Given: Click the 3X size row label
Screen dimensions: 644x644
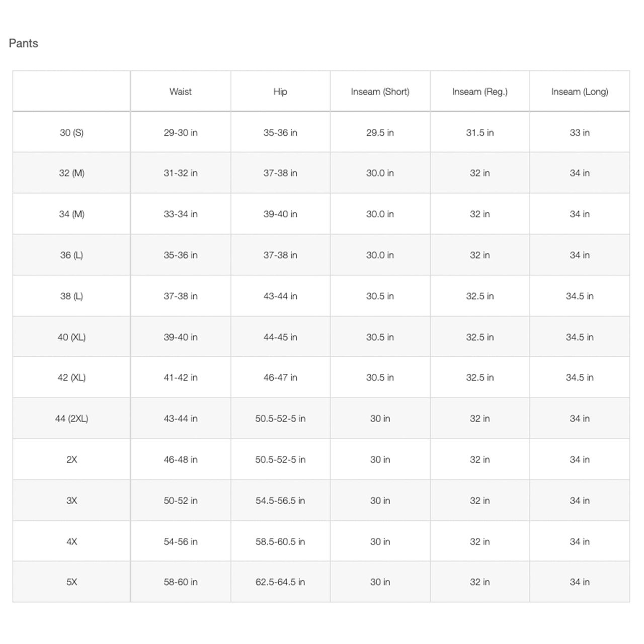Looking at the screenshot, I should (x=71, y=501).
